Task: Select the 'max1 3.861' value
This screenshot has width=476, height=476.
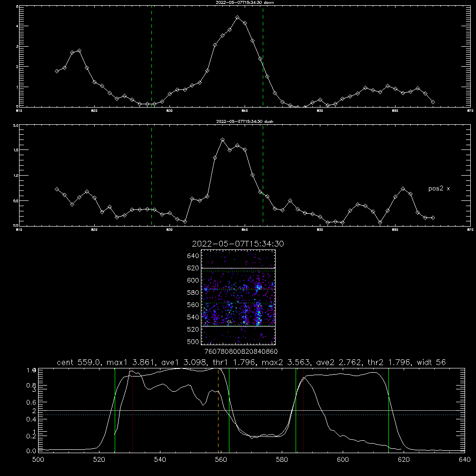Action: pyautogui.click(x=132, y=362)
